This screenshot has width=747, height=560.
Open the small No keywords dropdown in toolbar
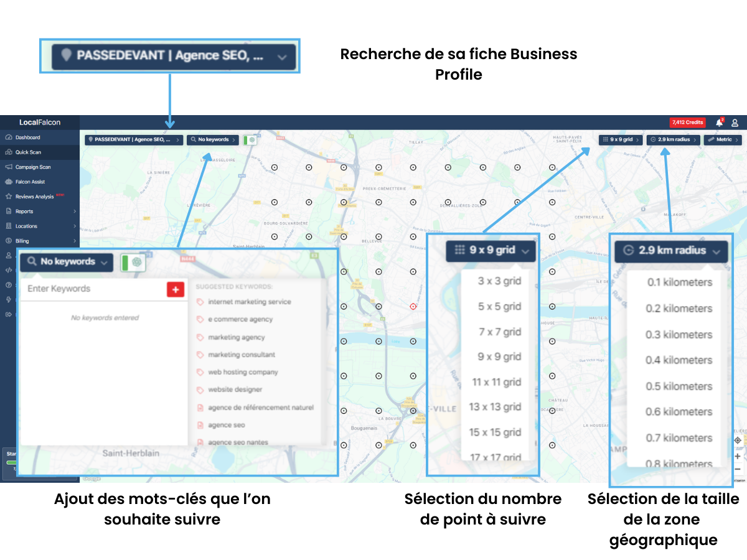213,140
